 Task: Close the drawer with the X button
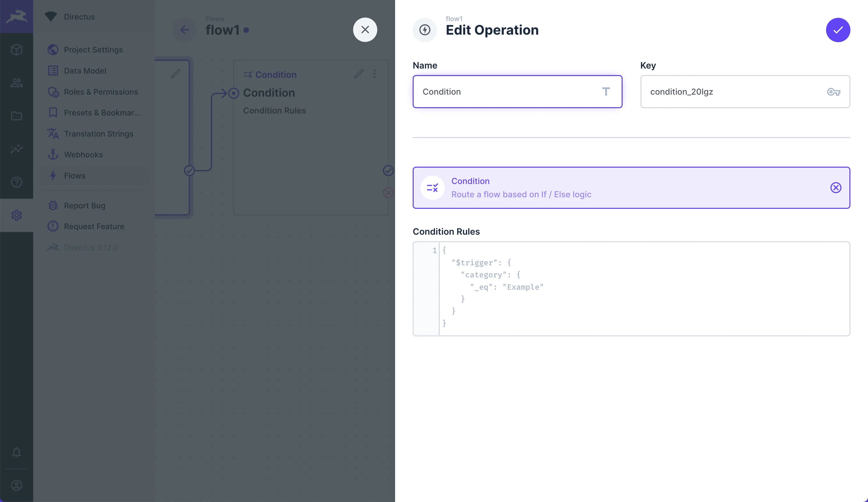tap(365, 30)
